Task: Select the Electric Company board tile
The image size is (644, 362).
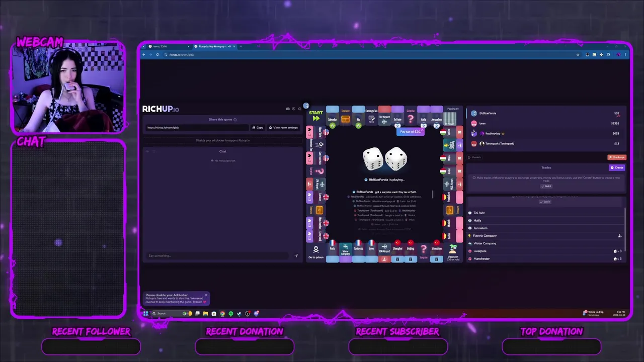Action: pyautogui.click(x=453, y=145)
